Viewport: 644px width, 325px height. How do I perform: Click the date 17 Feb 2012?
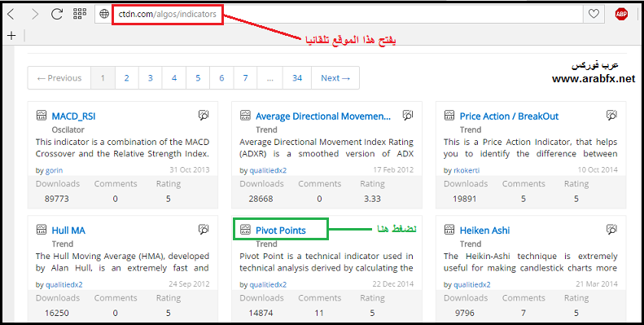point(393,169)
